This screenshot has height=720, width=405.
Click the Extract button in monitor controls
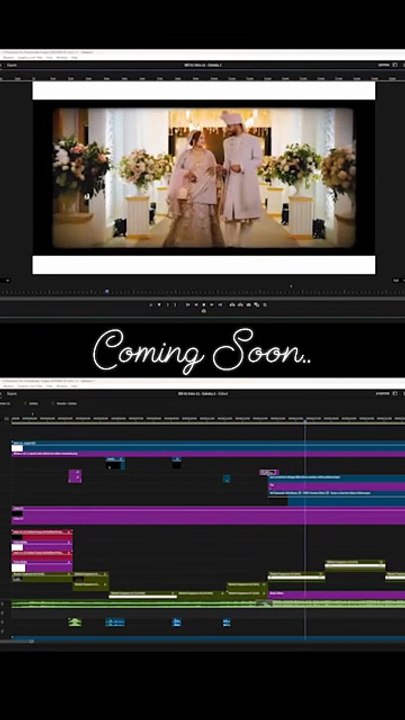[x=240, y=304]
